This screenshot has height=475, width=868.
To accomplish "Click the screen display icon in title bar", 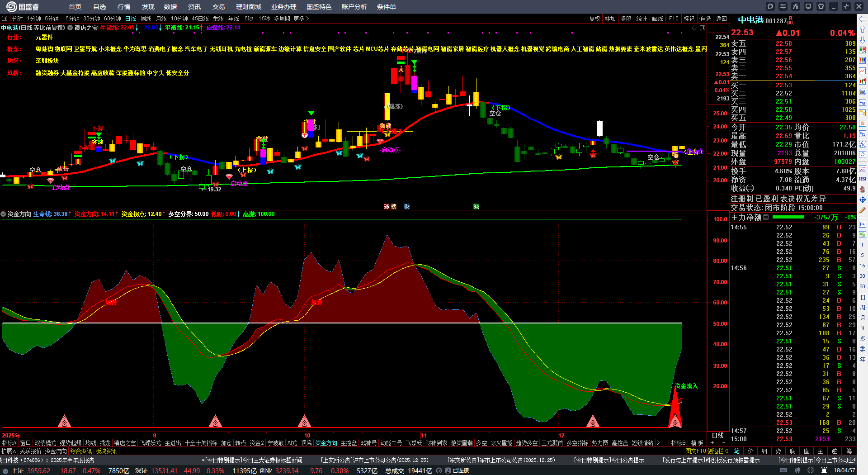I will click(808, 6).
